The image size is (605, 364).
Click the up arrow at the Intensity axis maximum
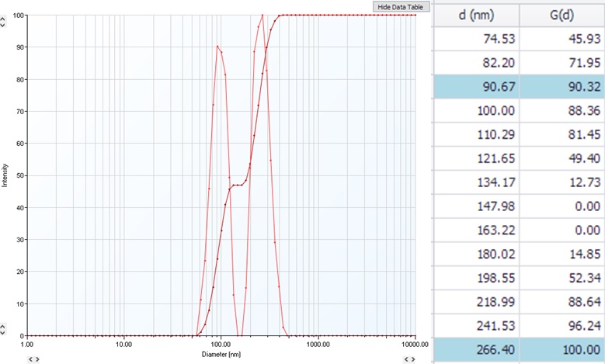tap(3, 19)
